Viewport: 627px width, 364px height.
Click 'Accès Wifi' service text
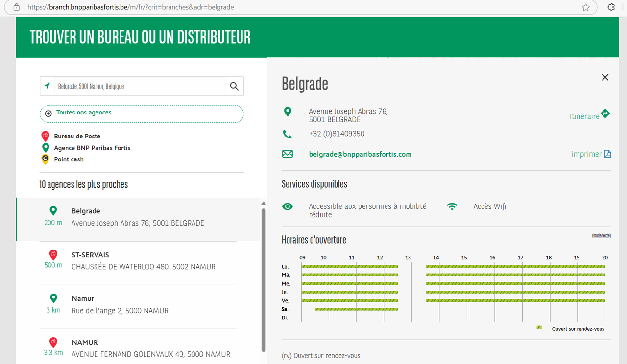pos(490,206)
